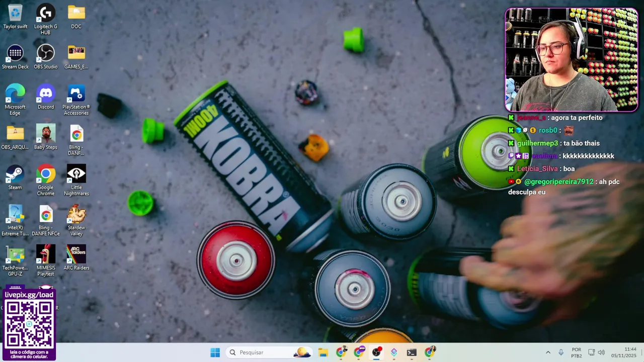Select the Little Nightmares game icon
The height and width of the screenshot is (362, 644).
(x=76, y=180)
